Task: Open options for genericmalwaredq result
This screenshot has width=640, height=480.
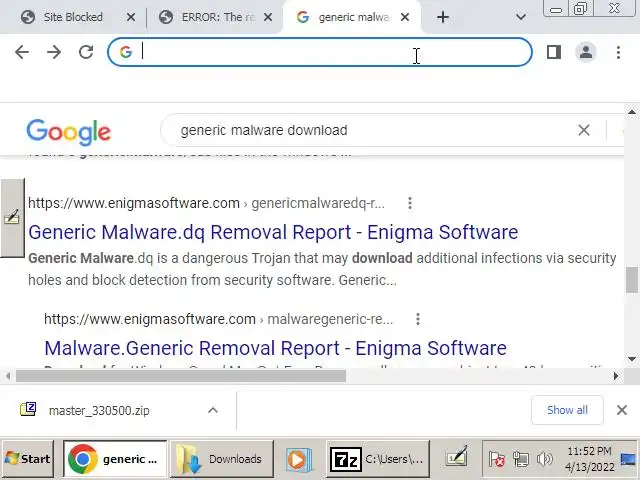Action: (x=410, y=203)
